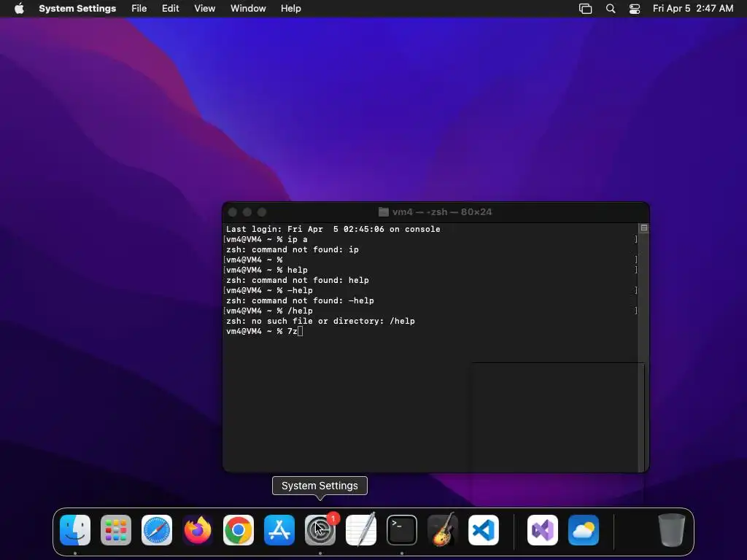Click the date and time clock
The height and width of the screenshot is (560, 747).
693,9
